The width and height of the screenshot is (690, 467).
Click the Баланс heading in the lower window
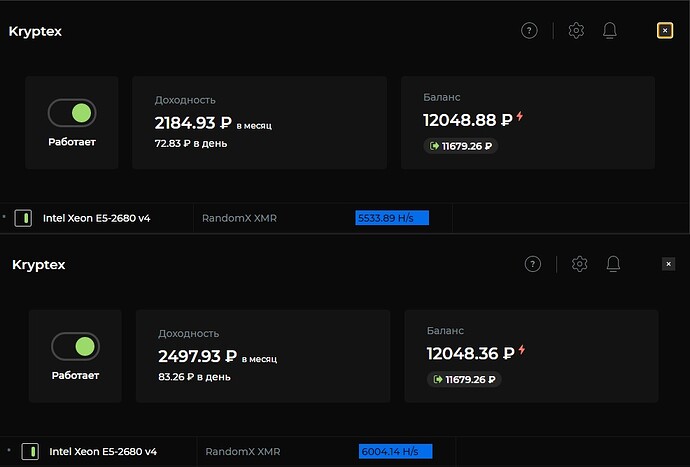445,331
